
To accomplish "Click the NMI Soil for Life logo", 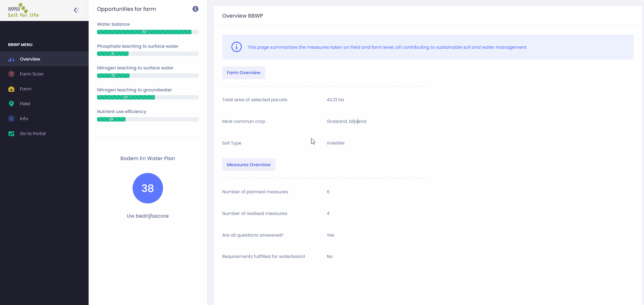I will click(x=23, y=10).
